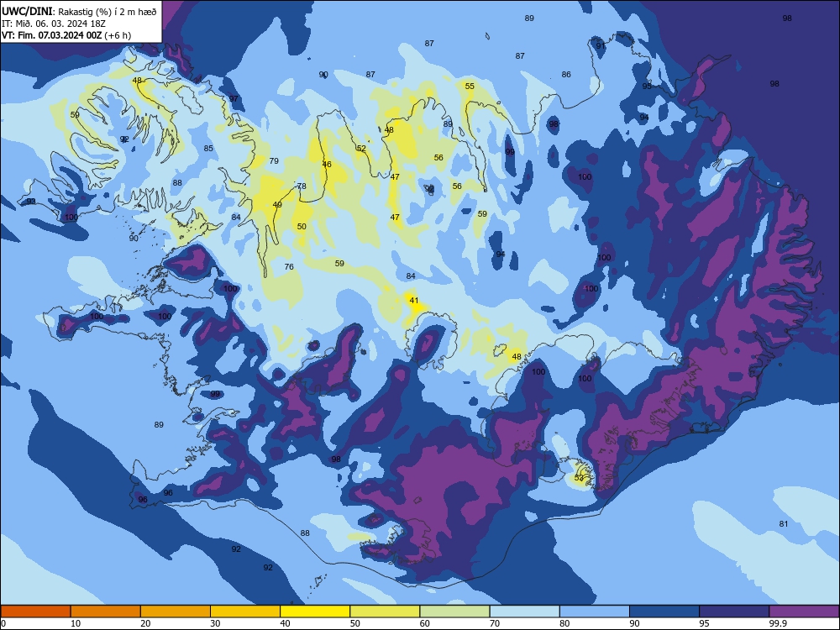
Task: Click the map humidity value '55'
Action: coord(470,87)
